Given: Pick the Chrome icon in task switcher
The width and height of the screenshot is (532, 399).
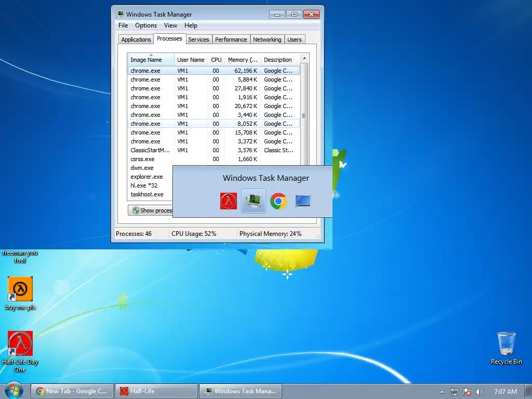Looking at the screenshot, I should 278,201.
